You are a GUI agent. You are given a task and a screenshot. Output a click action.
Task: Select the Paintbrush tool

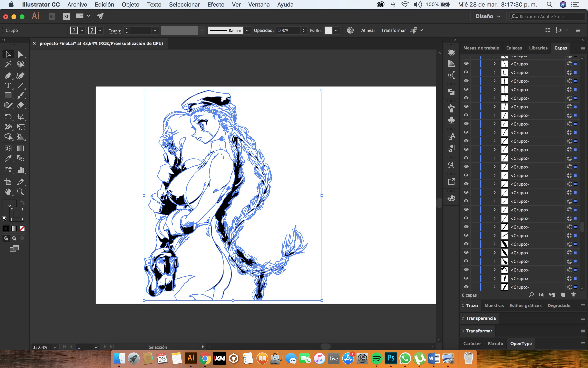coord(21,95)
